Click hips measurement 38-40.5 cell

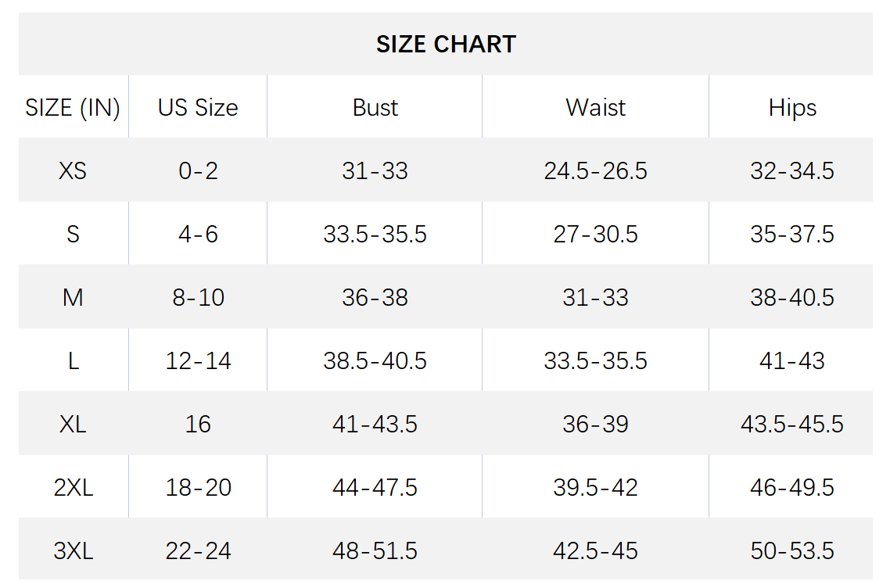[x=792, y=297]
